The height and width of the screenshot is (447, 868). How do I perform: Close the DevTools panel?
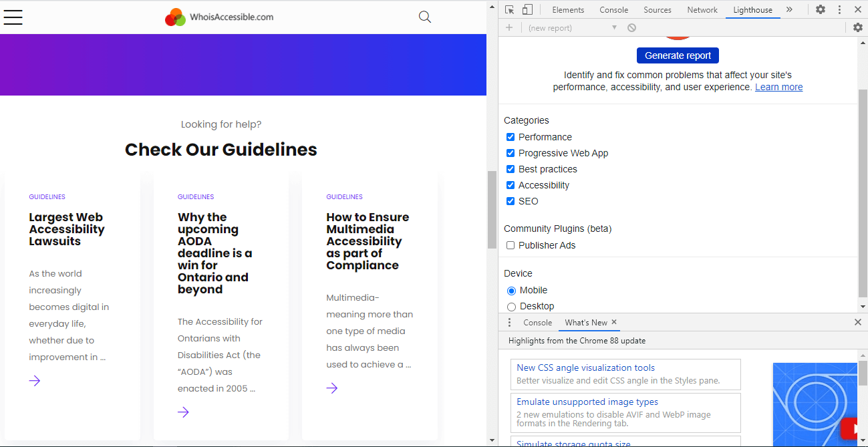point(858,9)
